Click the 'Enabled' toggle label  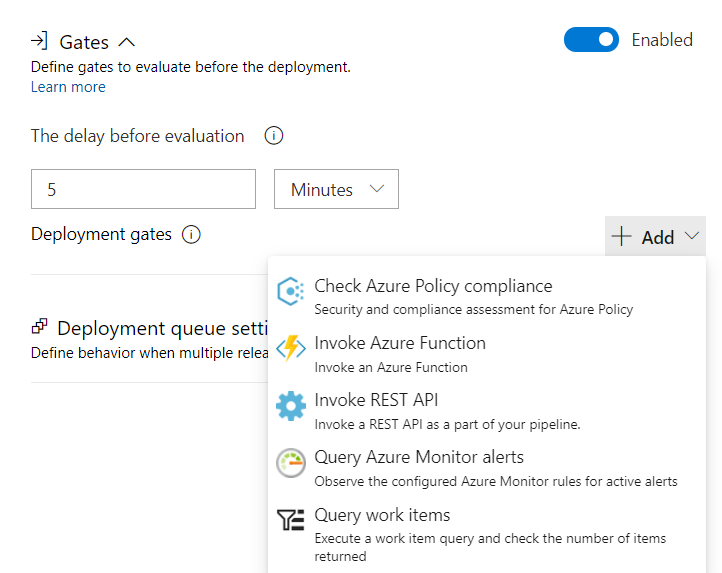662,40
